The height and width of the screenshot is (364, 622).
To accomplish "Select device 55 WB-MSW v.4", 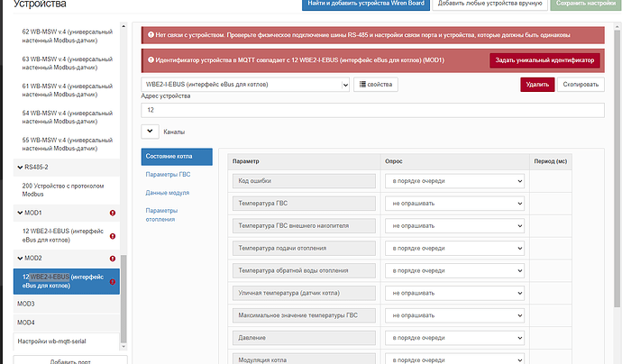I will (x=67, y=144).
